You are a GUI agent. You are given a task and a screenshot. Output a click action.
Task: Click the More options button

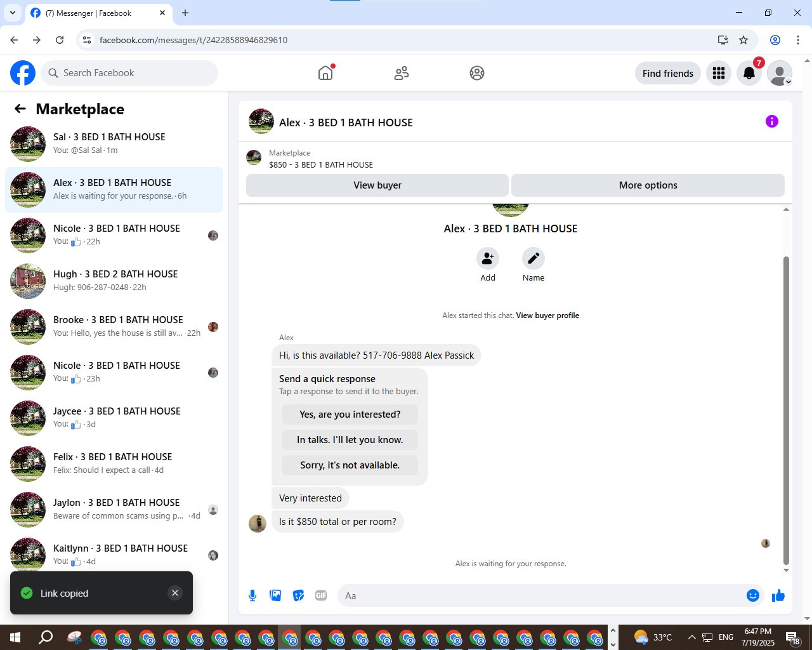(648, 185)
